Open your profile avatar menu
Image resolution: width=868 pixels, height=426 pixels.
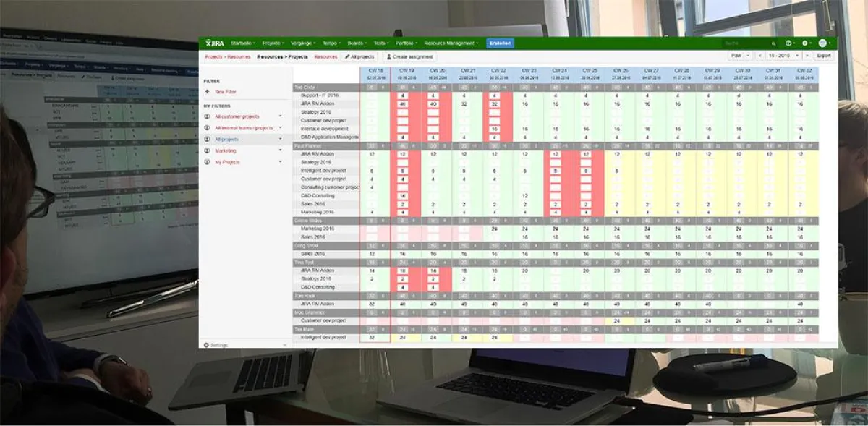pyautogui.click(x=822, y=43)
